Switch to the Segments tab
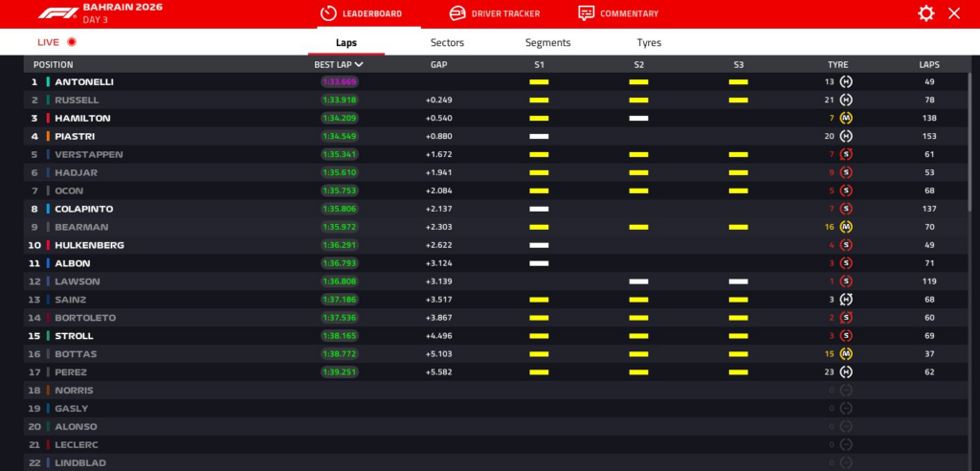This screenshot has width=980, height=471. click(547, 42)
